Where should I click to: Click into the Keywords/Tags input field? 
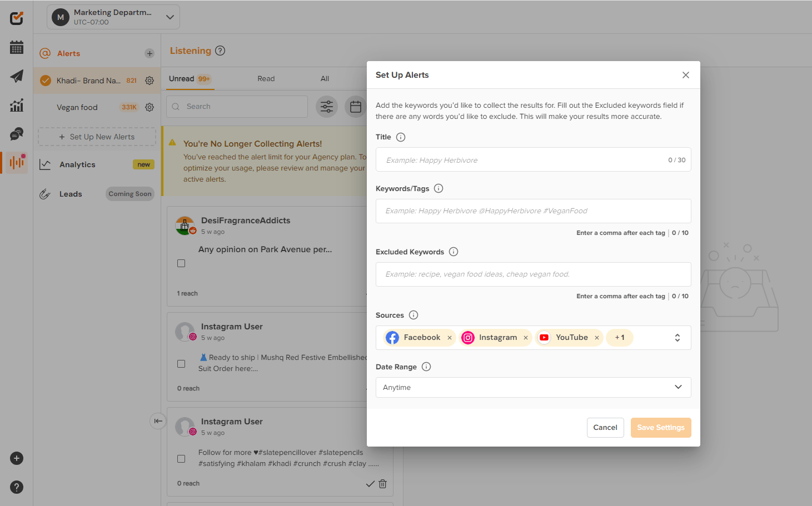coord(534,211)
